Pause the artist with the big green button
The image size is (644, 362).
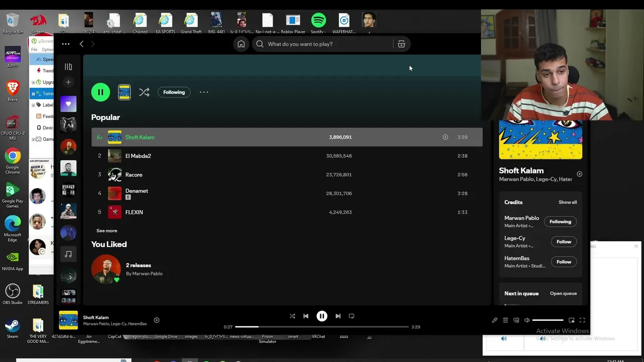[x=101, y=92]
